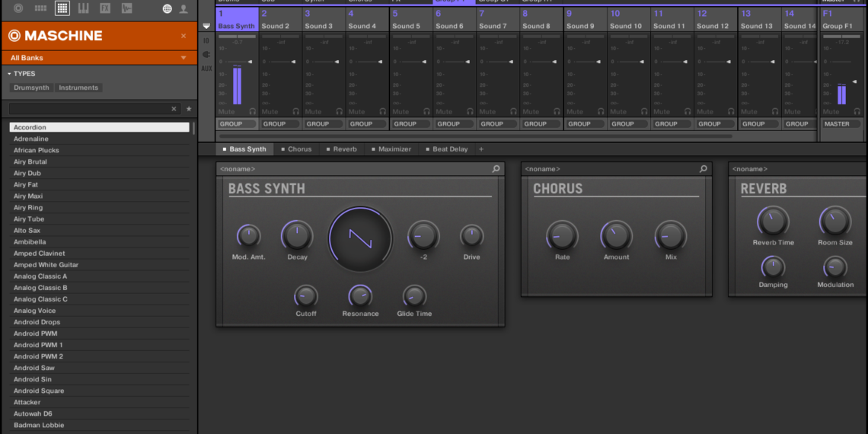This screenshot has width=868, height=434.
Task: Open the All Banks dropdown
Action: (98, 58)
